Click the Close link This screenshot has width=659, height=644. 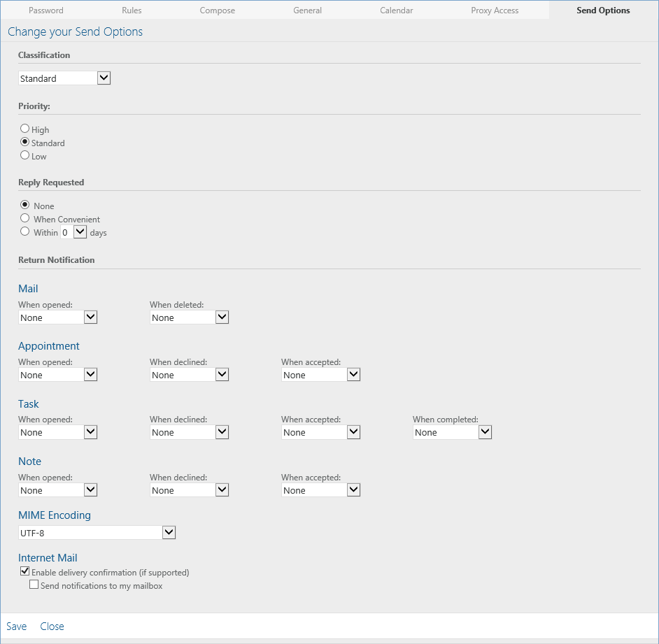point(52,627)
